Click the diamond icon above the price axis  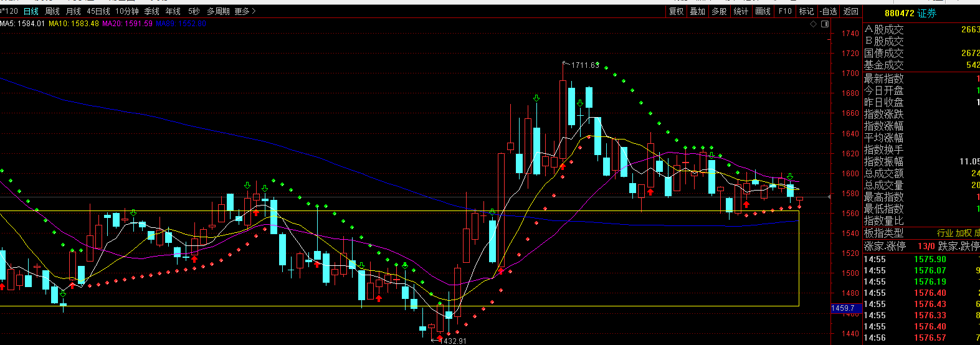813,24
